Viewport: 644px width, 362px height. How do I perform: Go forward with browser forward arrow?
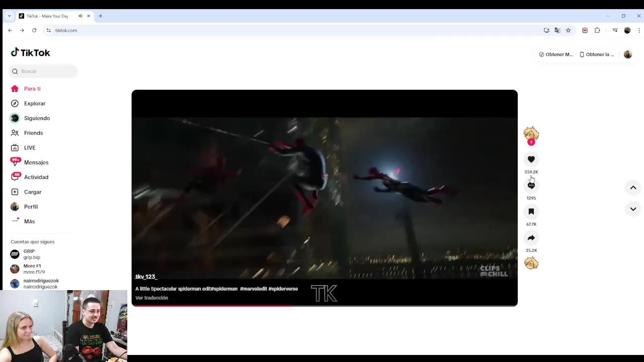pos(22,31)
